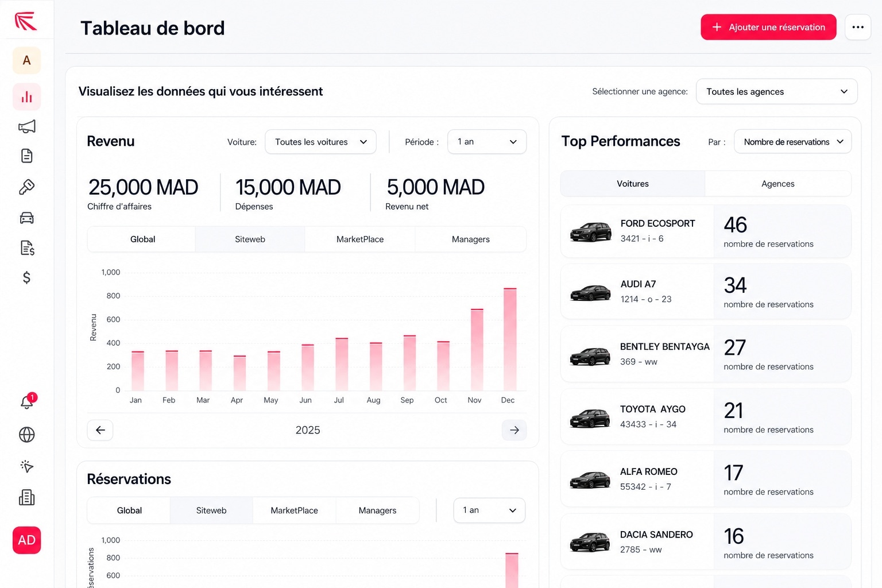
Task: Switch to the Agences tab
Action: pyautogui.click(x=778, y=184)
